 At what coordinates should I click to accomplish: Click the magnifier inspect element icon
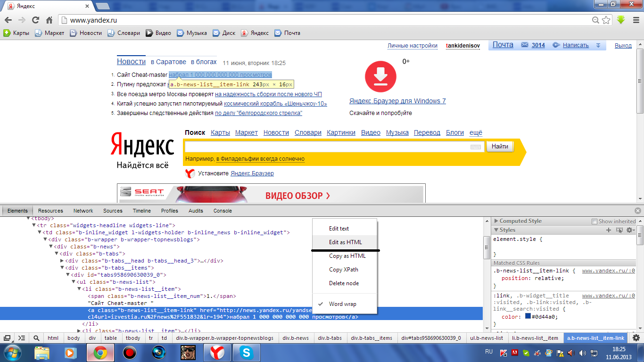36,338
